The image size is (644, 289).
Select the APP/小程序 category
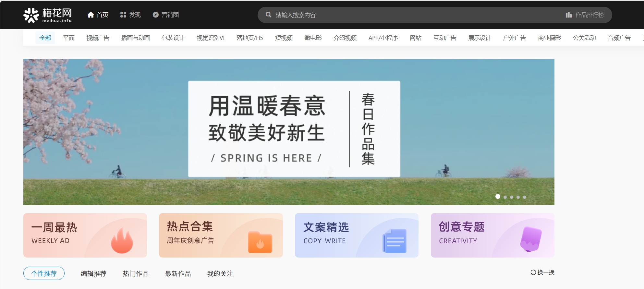(383, 38)
